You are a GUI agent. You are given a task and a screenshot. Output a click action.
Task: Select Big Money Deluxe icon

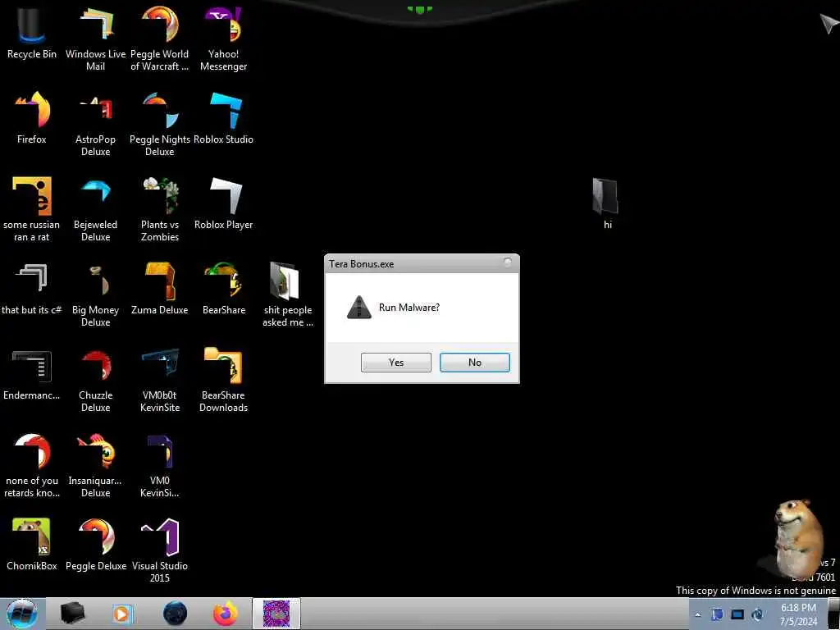(95, 294)
